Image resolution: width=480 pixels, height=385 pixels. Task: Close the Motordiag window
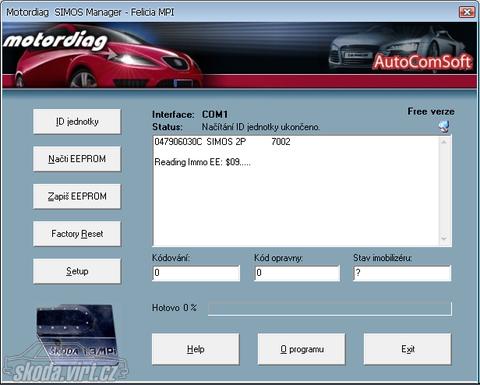pyautogui.click(x=467, y=12)
